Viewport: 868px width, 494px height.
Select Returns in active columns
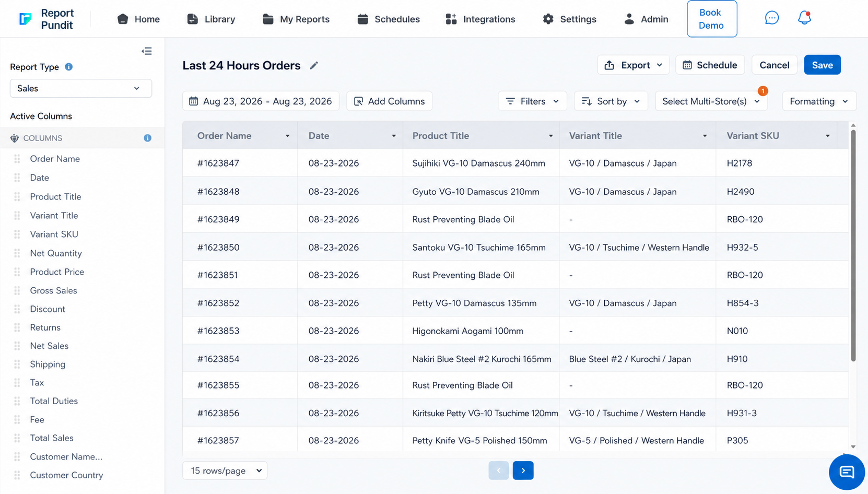coord(45,327)
